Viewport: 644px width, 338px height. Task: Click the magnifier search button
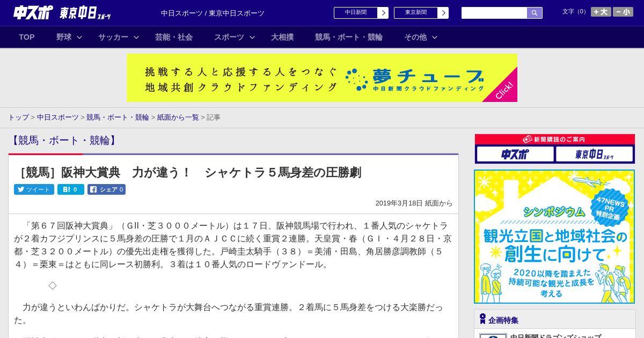[535, 13]
